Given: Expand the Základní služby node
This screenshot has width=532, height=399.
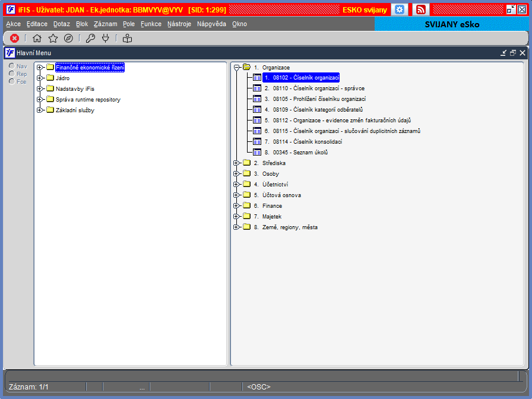Looking at the screenshot, I should (40, 110).
